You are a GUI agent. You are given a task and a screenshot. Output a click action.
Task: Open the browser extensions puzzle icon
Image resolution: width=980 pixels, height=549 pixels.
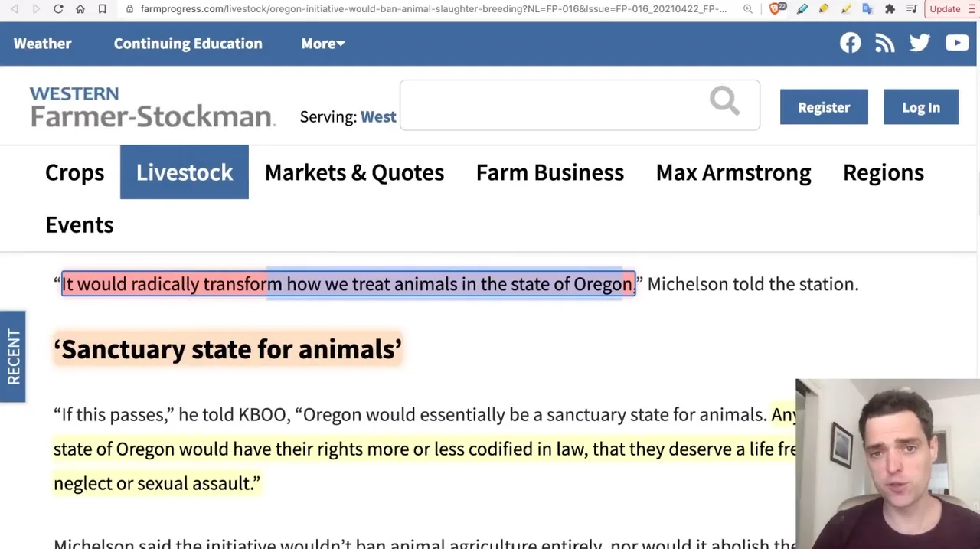pos(890,8)
